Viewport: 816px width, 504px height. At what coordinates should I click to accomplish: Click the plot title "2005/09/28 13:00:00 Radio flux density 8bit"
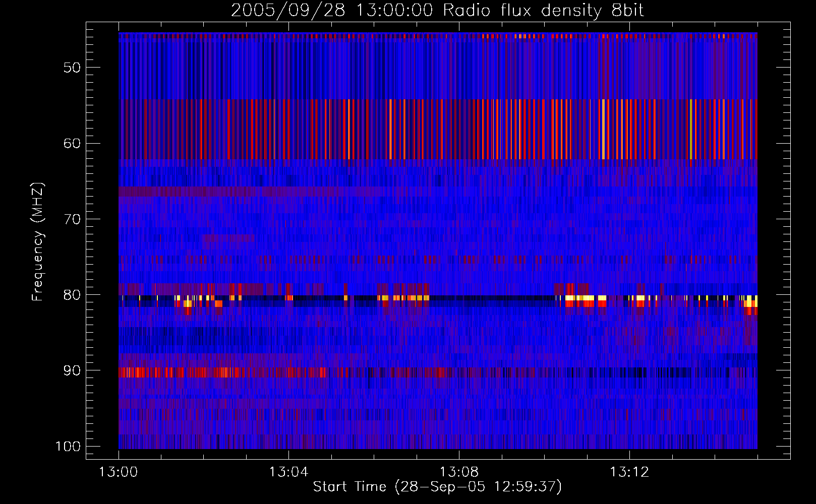(x=437, y=11)
